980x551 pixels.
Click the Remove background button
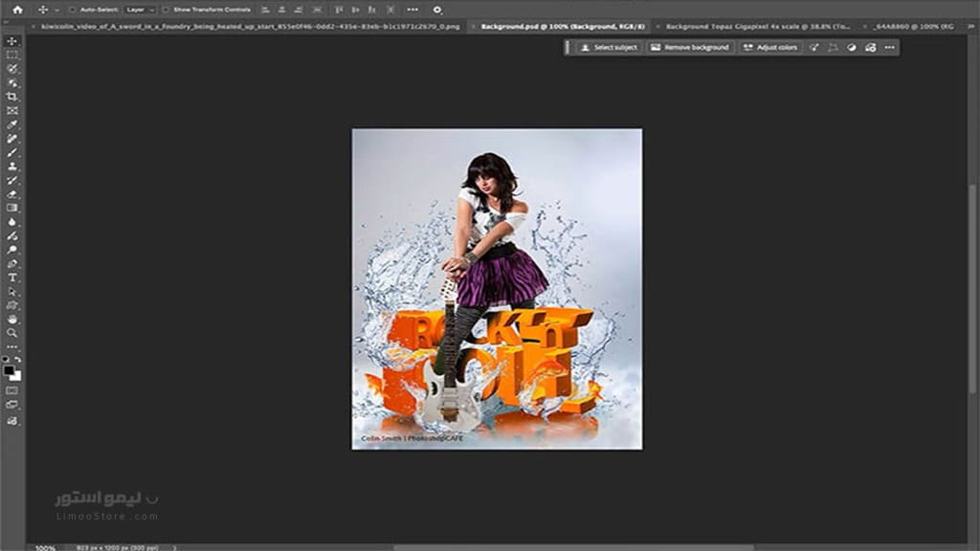(x=690, y=48)
